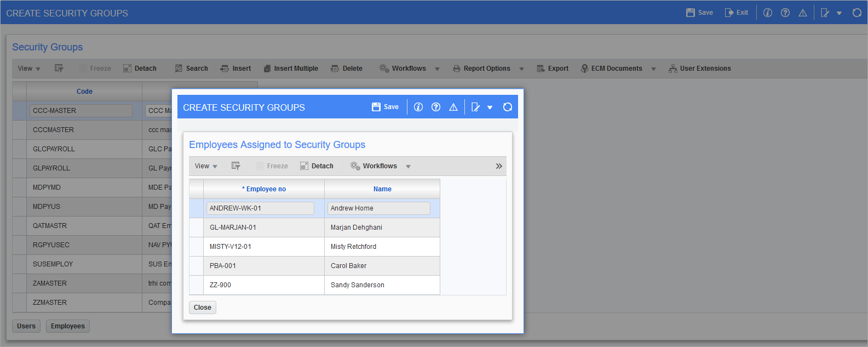Open the info icon in top header
This screenshot has width=868, height=347.
click(768, 13)
